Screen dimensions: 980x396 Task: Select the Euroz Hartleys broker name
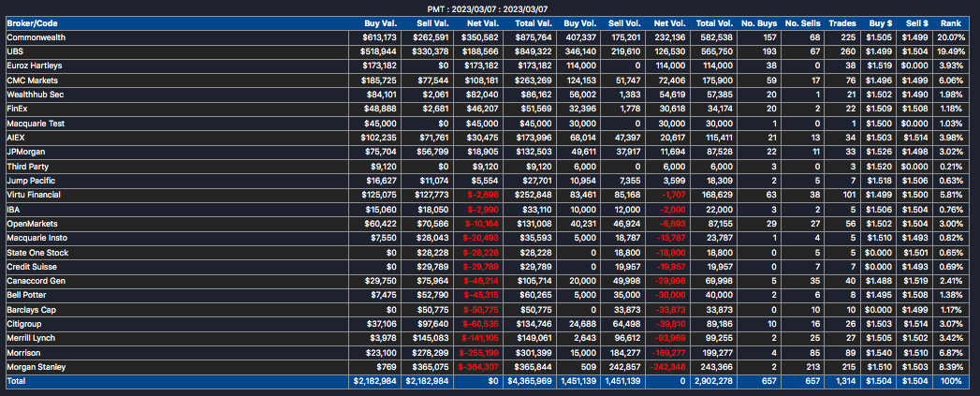pyautogui.click(x=35, y=66)
